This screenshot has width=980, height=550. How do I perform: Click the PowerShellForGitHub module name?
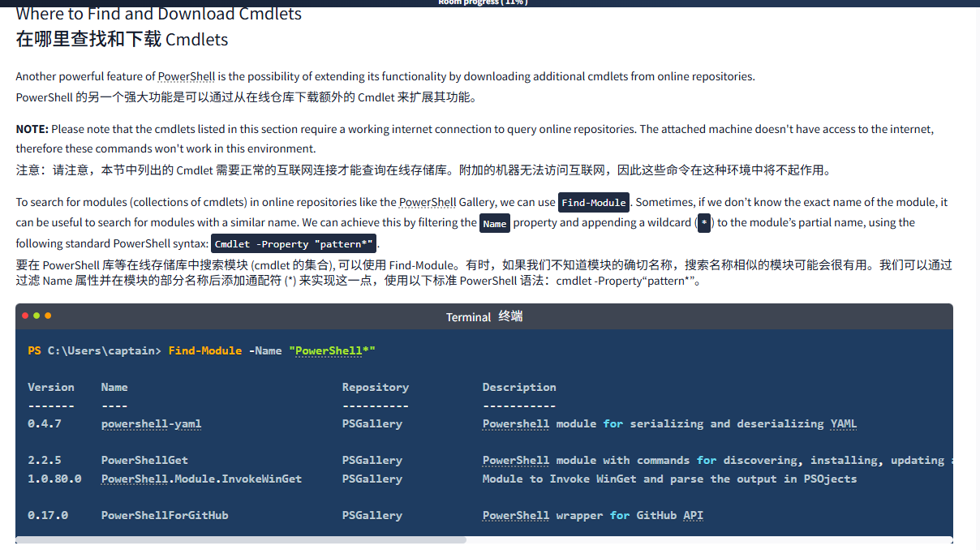coord(165,515)
